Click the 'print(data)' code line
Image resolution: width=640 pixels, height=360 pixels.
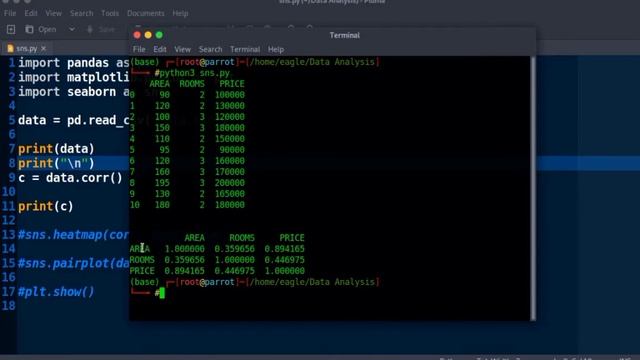[x=56, y=149]
